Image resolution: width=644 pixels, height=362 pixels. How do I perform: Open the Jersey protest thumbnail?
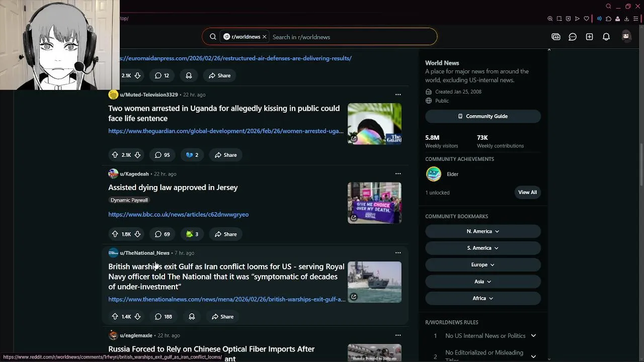coord(374,203)
